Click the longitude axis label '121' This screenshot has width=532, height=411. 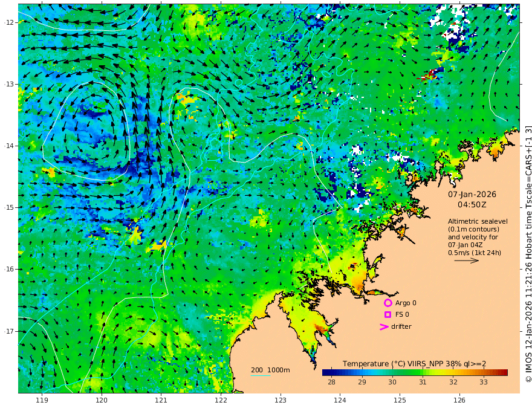coord(161,401)
